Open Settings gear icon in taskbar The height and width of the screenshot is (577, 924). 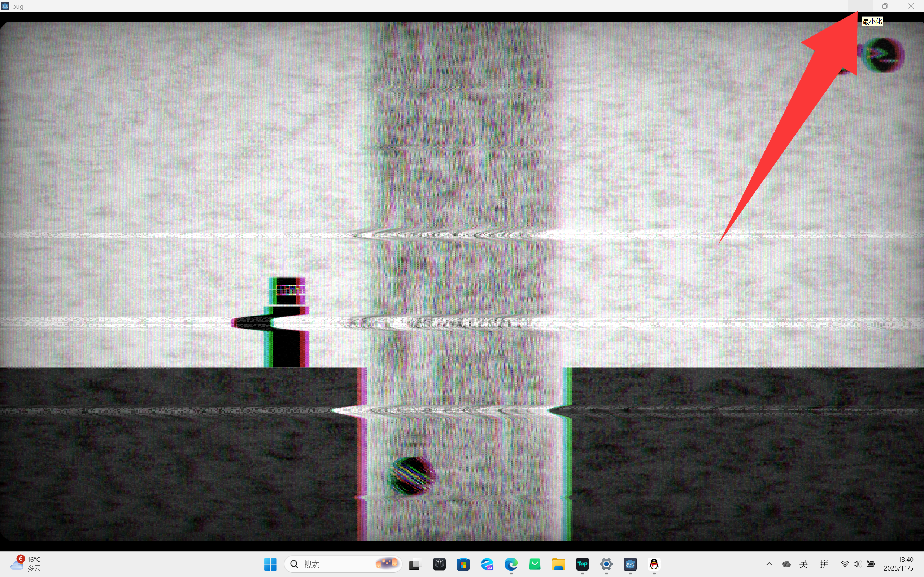click(606, 564)
